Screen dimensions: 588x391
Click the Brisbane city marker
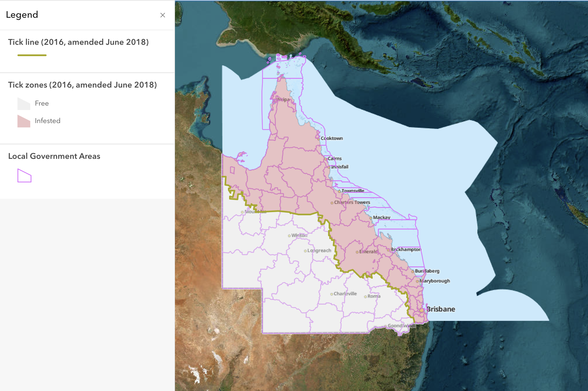(421, 310)
